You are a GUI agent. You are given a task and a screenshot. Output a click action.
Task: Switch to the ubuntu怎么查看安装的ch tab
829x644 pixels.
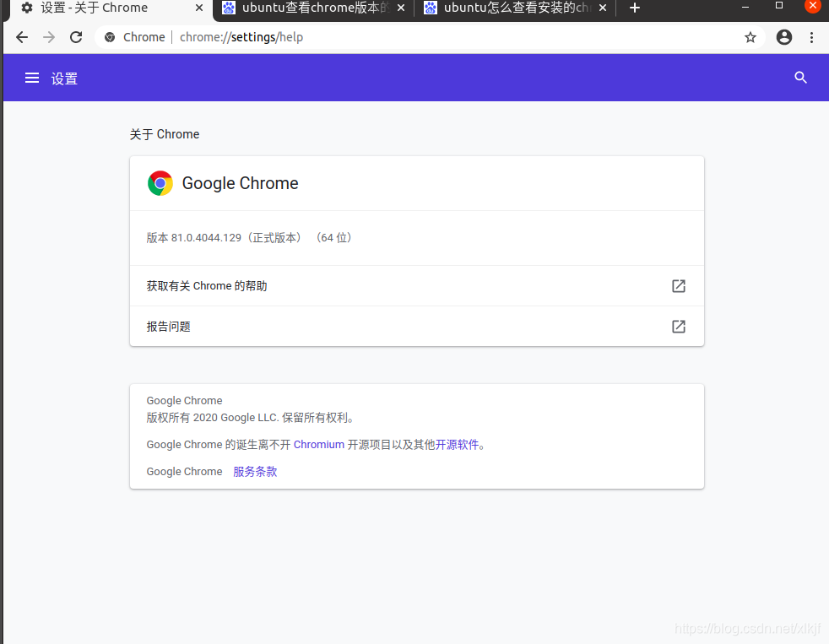pos(516,8)
